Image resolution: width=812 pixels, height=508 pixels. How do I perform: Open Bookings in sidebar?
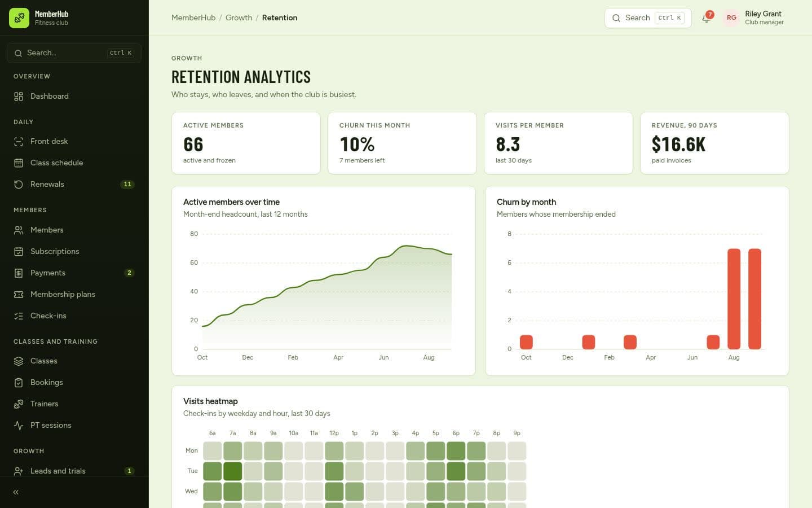74,383
